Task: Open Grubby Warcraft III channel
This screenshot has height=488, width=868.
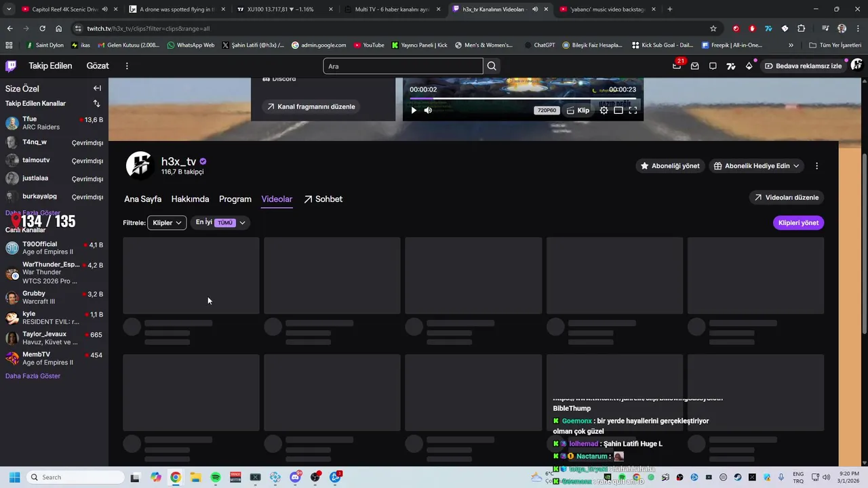Action: coord(54,298)
